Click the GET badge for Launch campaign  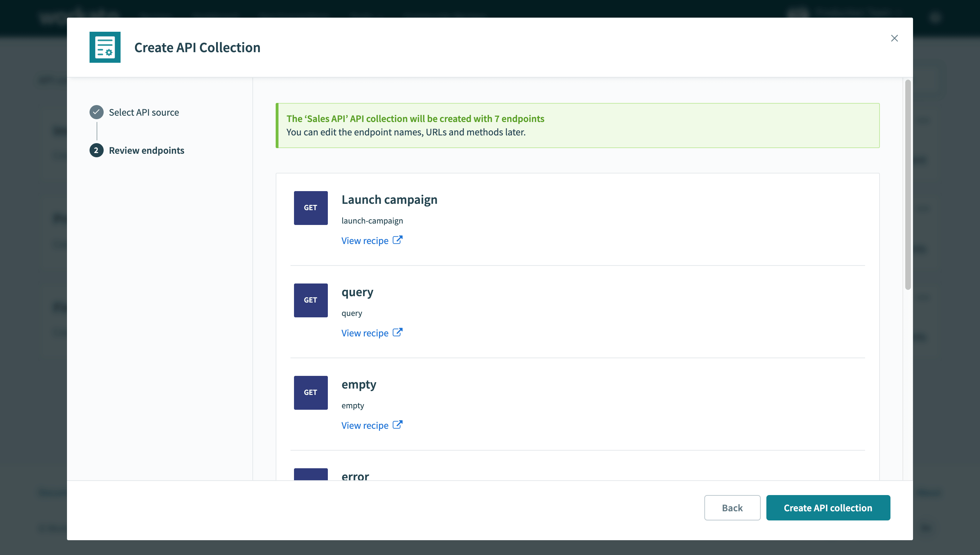point(311,208)
